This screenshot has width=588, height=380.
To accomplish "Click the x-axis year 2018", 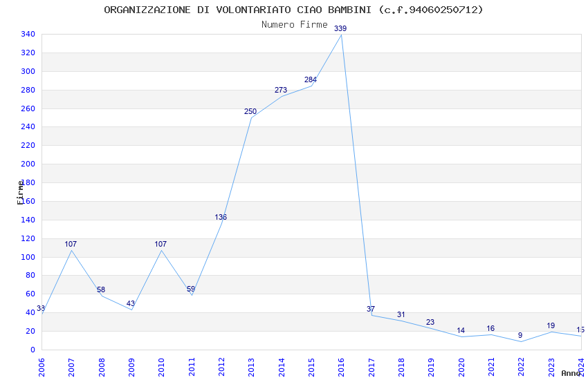I will 401,368.
